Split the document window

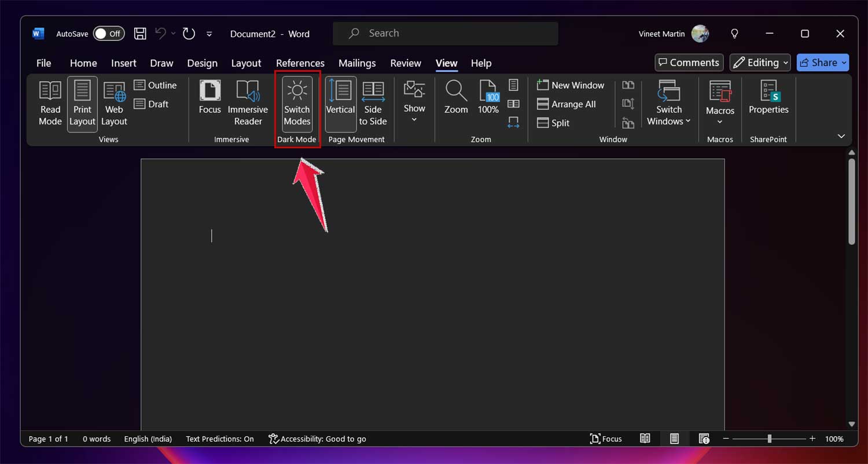click(553, 123)
